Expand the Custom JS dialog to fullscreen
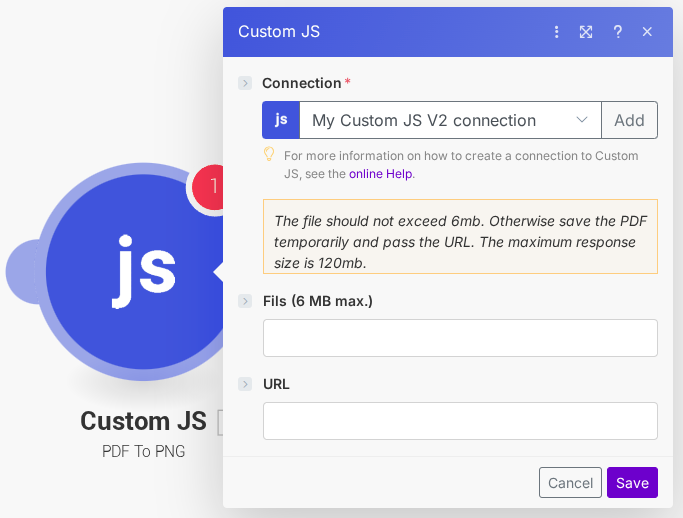This screenshot has height=518, width=683. coord(586,32)
